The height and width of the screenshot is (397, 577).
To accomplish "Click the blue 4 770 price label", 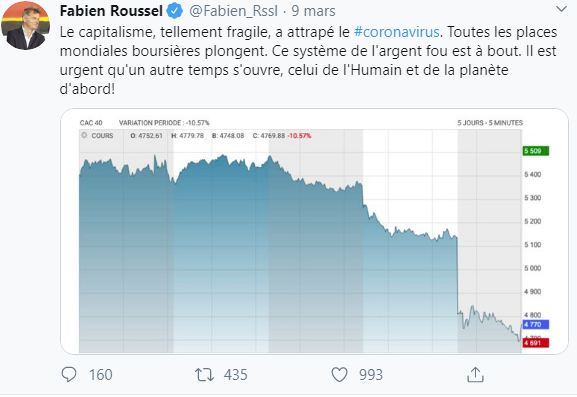I will (x=536, y=325).
